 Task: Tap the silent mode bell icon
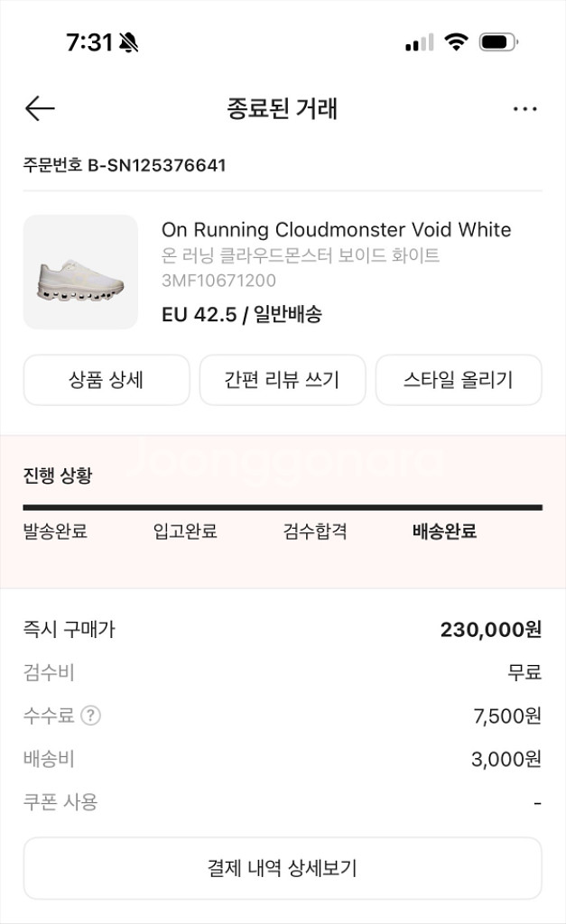pyautogui.click(x=128, y=42)
